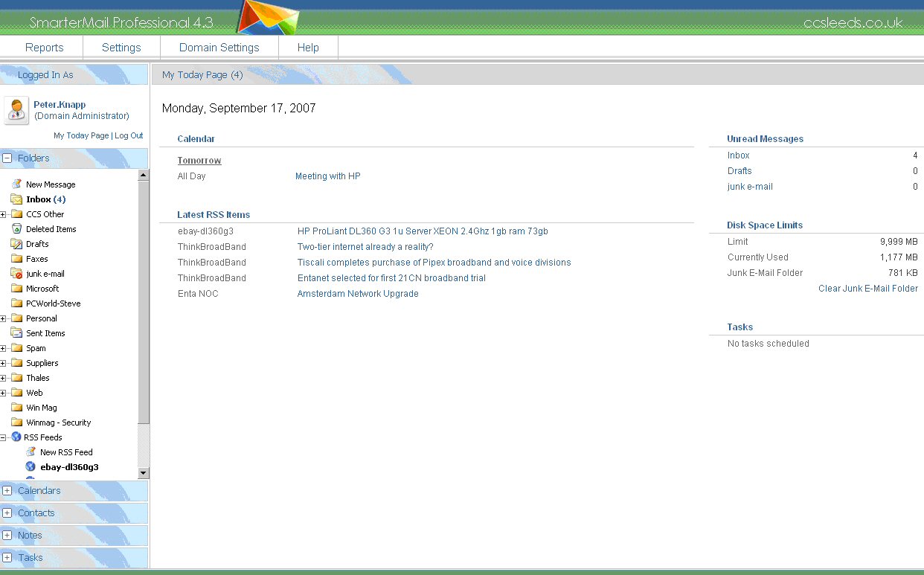Expand the Notes panel section
This screenshot has width=924, height=575.
point(7,535)
